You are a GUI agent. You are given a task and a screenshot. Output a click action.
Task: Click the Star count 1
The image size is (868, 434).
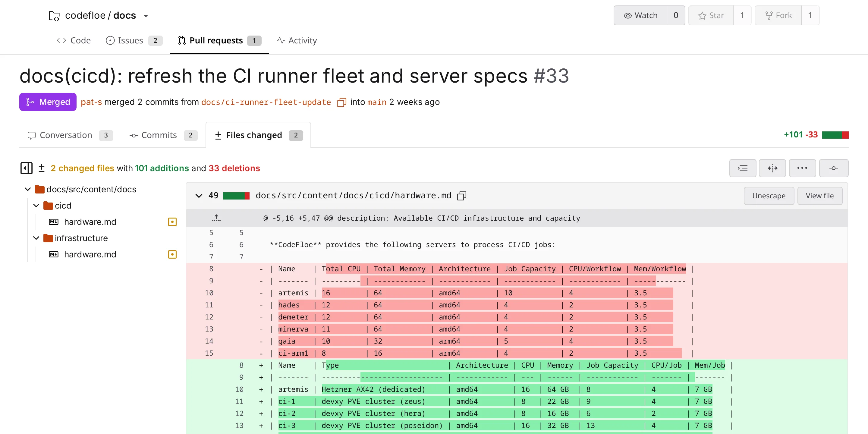742,15
